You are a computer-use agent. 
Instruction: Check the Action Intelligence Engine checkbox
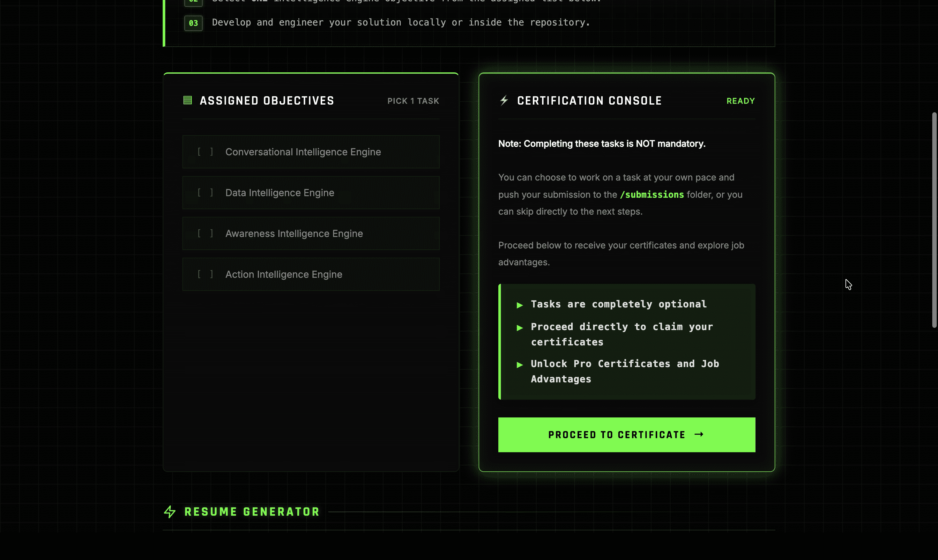[205, 274]
